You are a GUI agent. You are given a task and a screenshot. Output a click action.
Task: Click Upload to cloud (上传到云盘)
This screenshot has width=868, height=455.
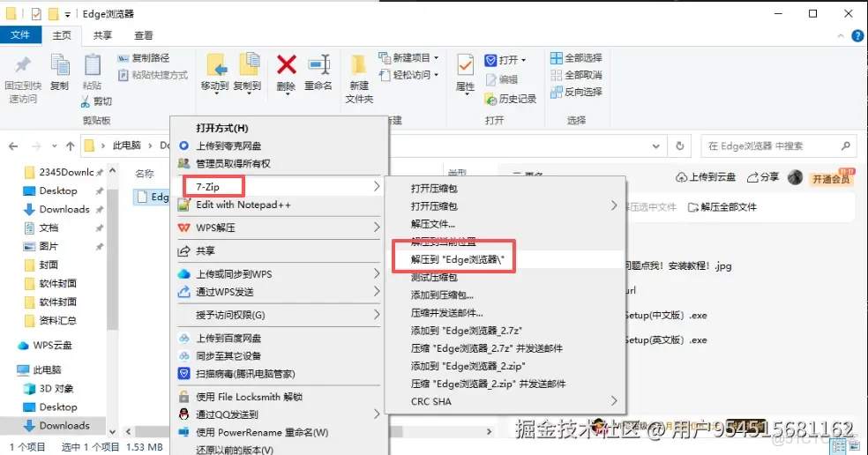pyautogui.click(x=706, y=177)
